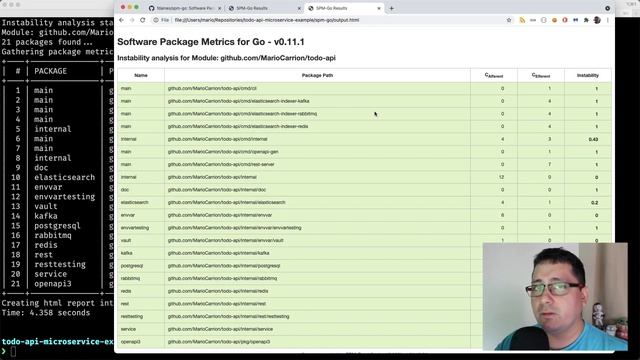Viewport: 640px width, 360px height.
Task: Click the todo-api/cmd/cli package path
Action: pyautogui.click(x=212, y=88)
